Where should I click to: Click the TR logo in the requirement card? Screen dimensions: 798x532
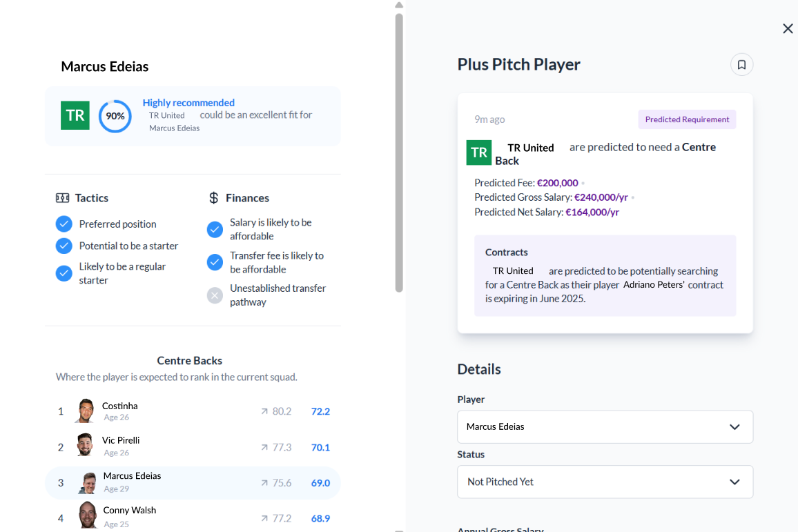pyautogui.click(x=479, y=152)
